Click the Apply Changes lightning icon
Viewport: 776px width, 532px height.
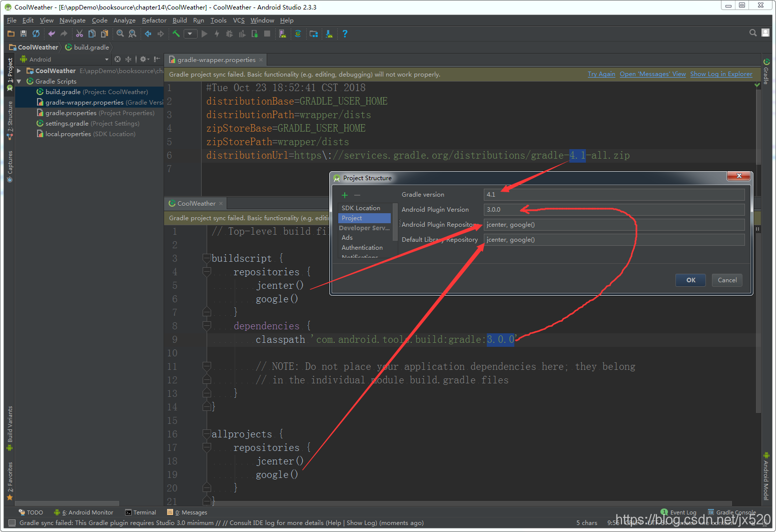coord(217,34)
